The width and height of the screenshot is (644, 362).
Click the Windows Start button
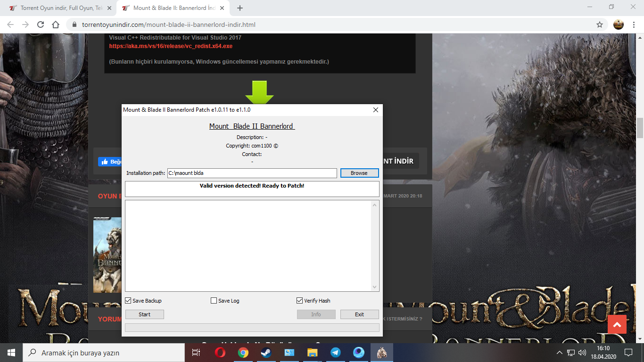click(x=11, y=353)
